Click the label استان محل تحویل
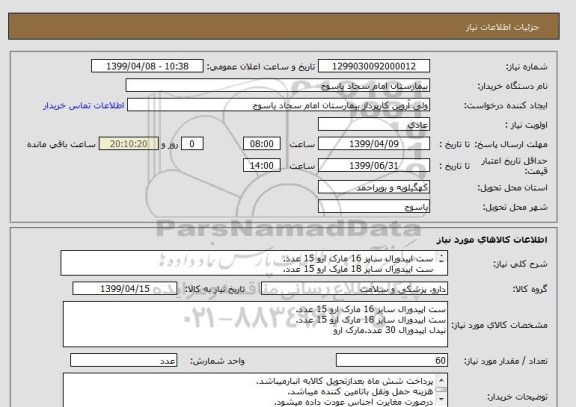This screenshot has width=576, height=407. coord(512,188)
